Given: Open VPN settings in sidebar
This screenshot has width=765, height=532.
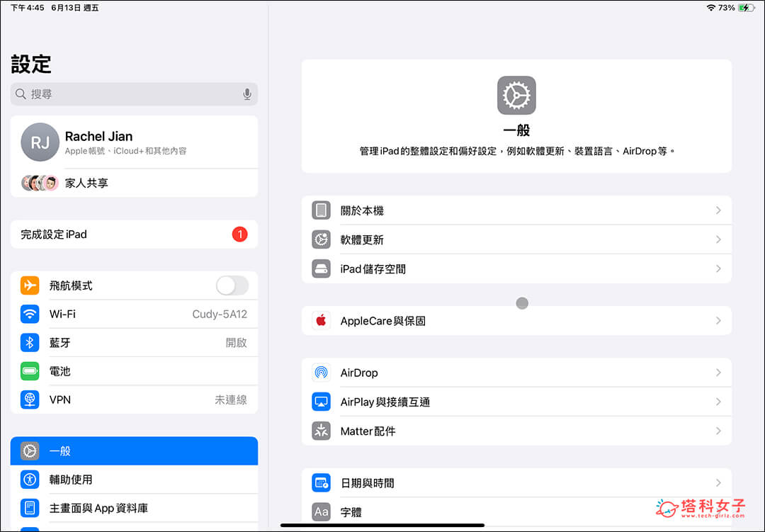Looking at the screenshot, I should (134, 400).
